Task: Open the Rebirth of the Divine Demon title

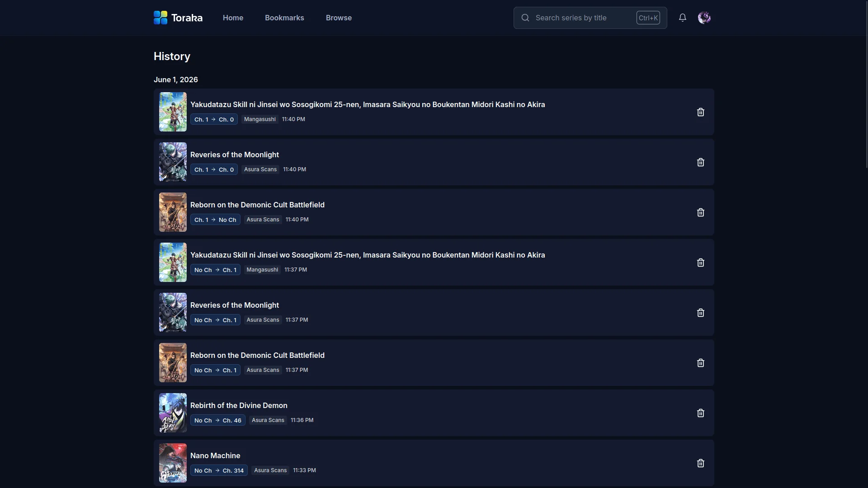Action: pos(239,405)
